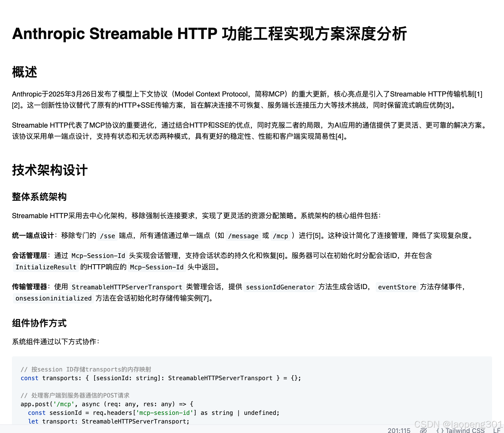Screen dimensions: 504x433
Task: Click the line "系统组件通过以下方式协作:"
Action: tap(56, 342)
